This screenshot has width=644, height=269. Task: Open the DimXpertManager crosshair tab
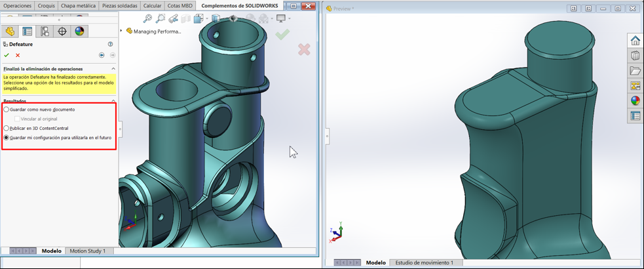[x=62, y=31]
